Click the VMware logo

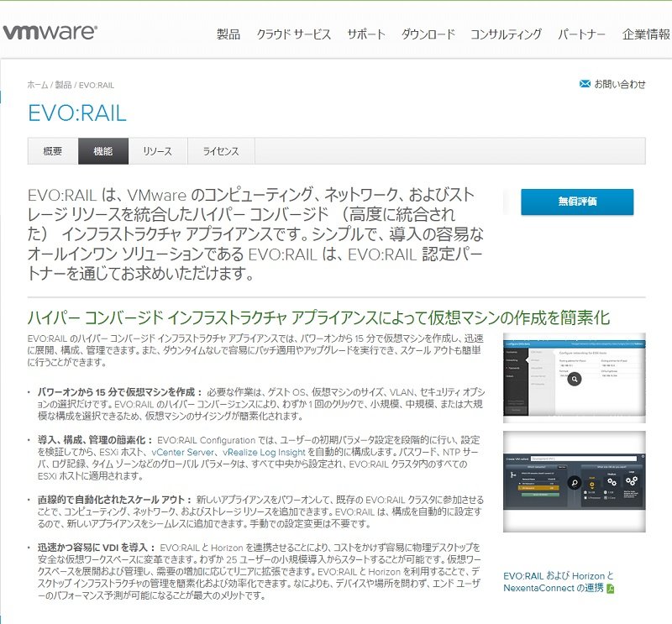(x=50, y=32)
